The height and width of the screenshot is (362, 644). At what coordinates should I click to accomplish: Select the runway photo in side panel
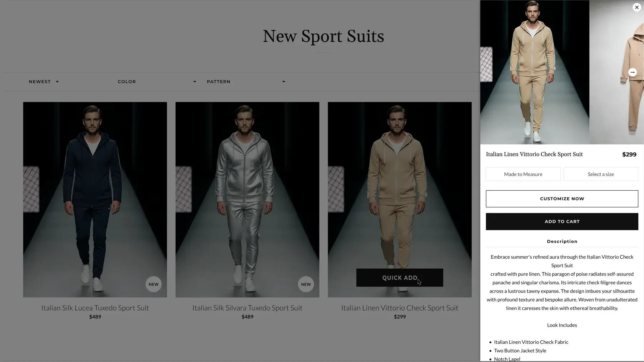pyautogui.click(x=535, y=72)
